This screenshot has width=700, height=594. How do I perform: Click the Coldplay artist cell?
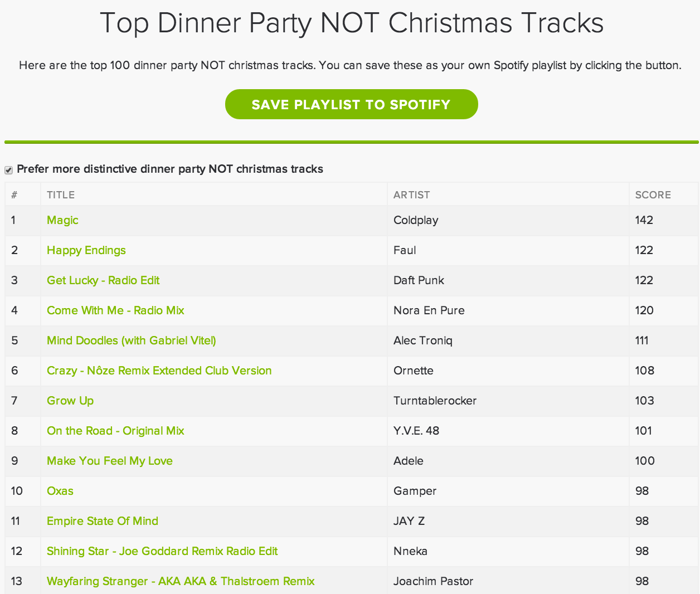[416, 220]
